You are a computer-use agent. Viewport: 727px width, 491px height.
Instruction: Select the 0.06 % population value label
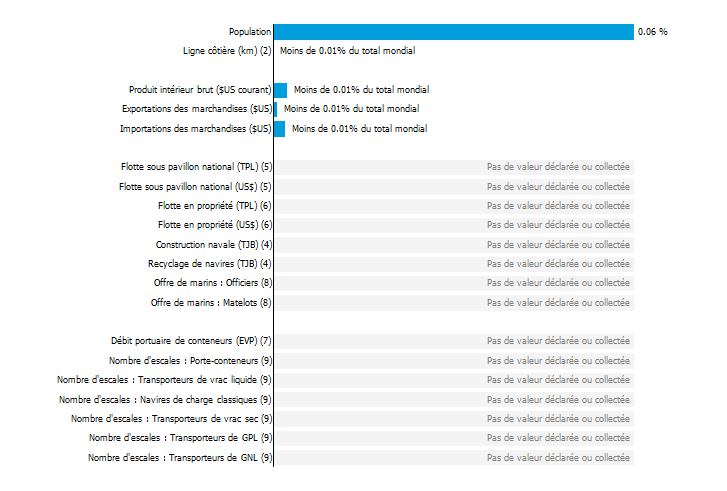point(652,32)
